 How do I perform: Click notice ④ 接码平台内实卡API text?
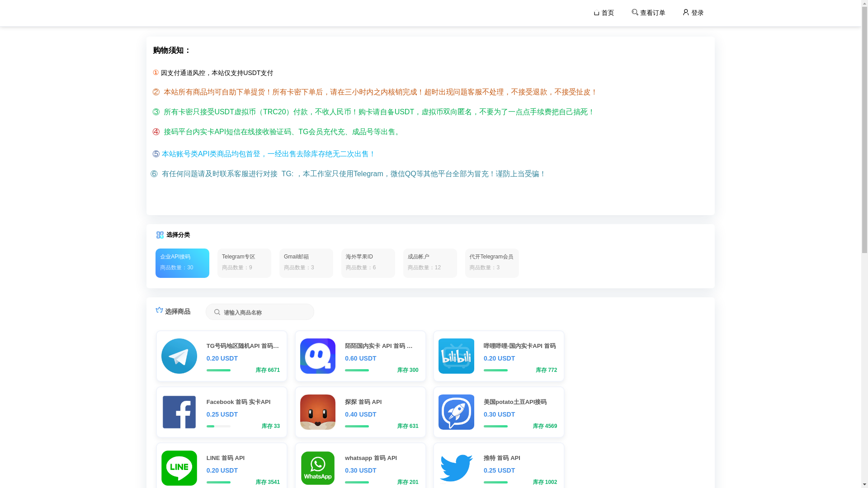coord(277,131)
